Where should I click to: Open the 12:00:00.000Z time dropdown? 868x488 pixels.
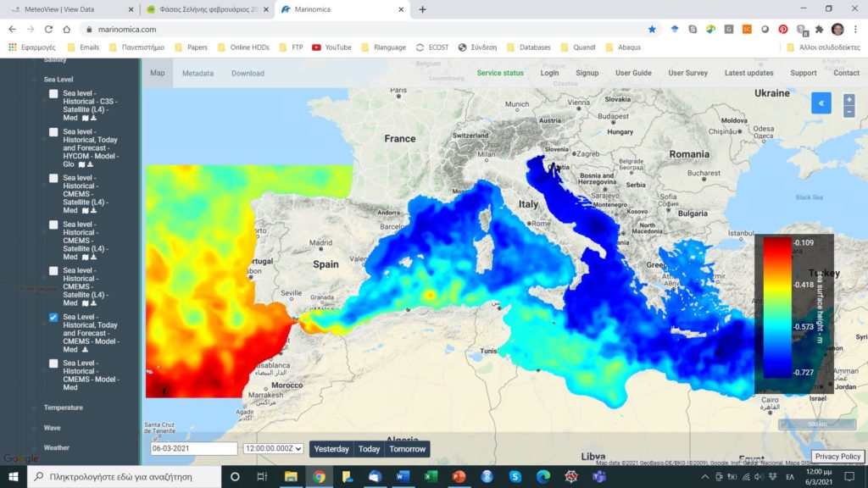[273, 449]
